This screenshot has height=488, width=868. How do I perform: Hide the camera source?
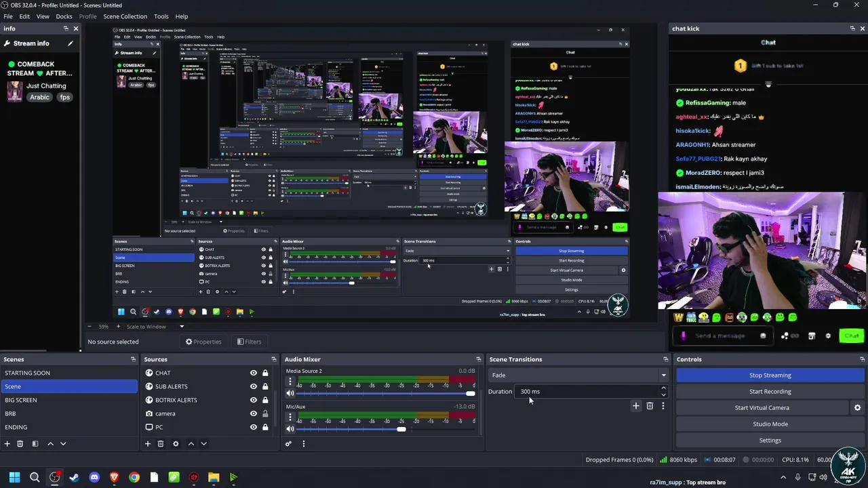[254, 413]
